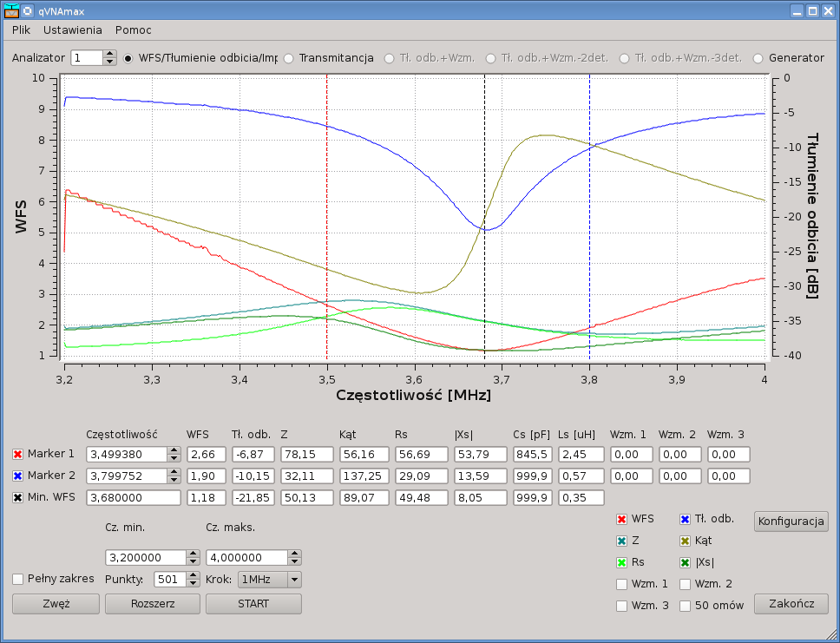
Task: Click the Cz. min. frequency field
Action: [x=147, y=558]
